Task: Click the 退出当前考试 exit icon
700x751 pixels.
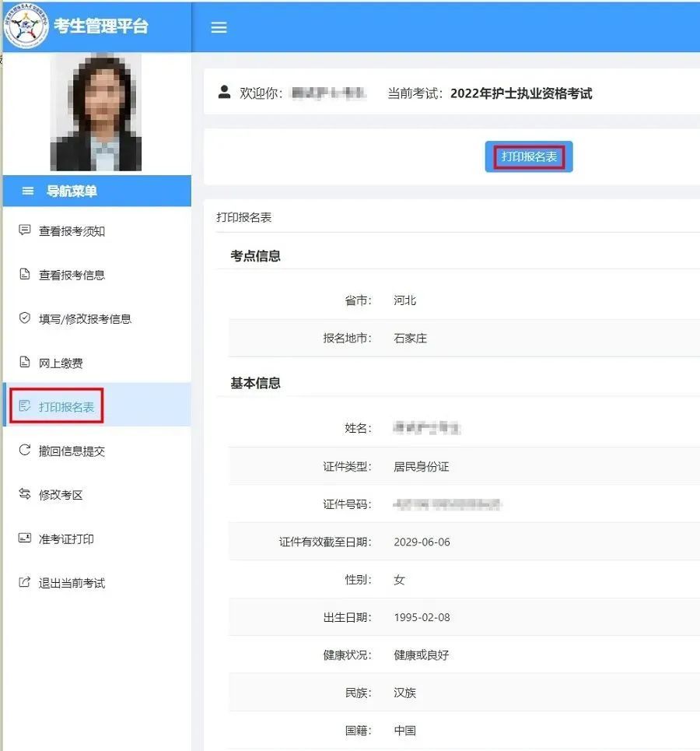Action: point(23,582)
